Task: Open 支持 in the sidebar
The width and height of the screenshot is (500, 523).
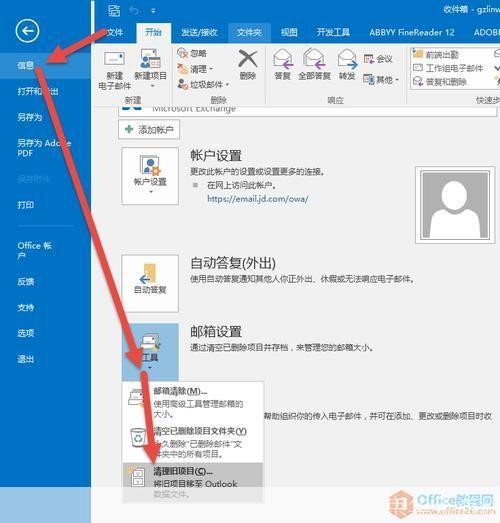Action: (26, 307)
